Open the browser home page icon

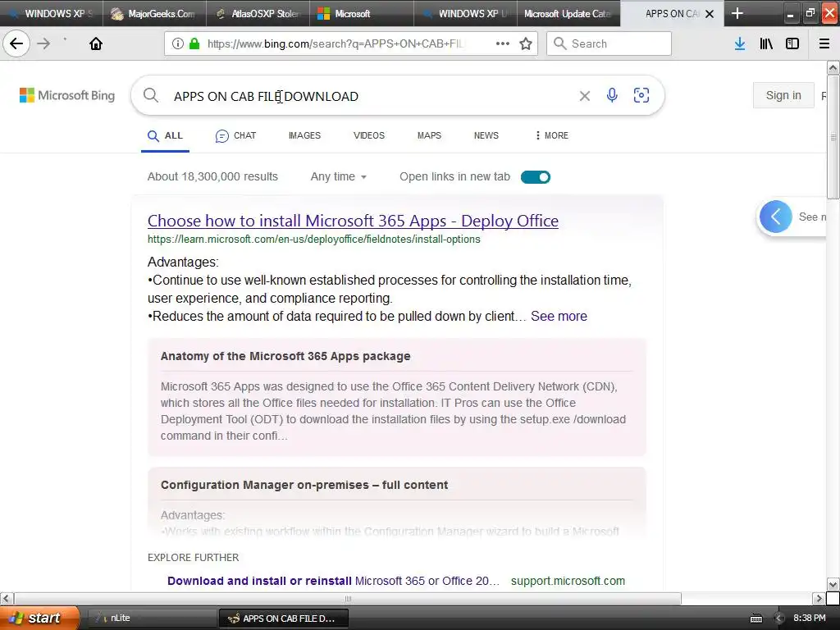[96, 43]
